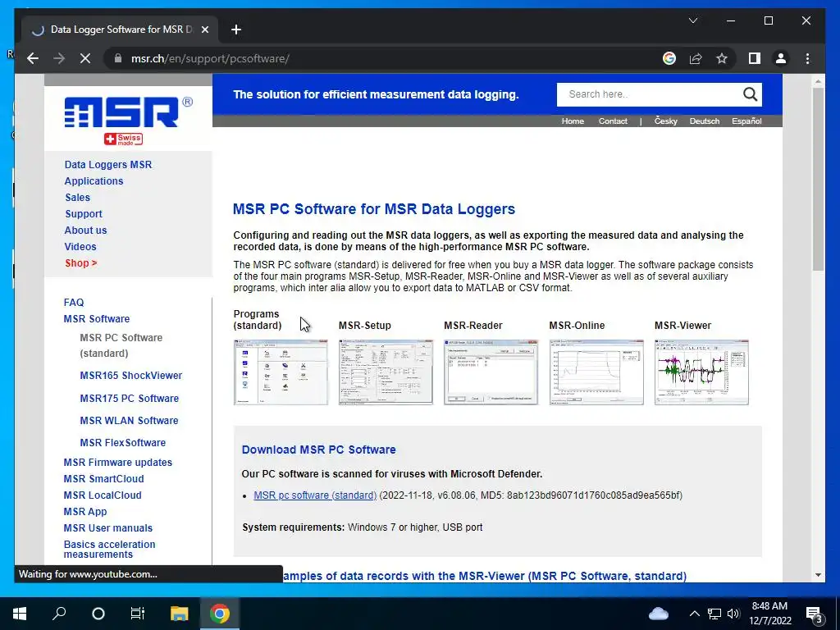This screenshot has width=840, height=630.
Task: Open the About us page
Action: click(x=85, y=230)
